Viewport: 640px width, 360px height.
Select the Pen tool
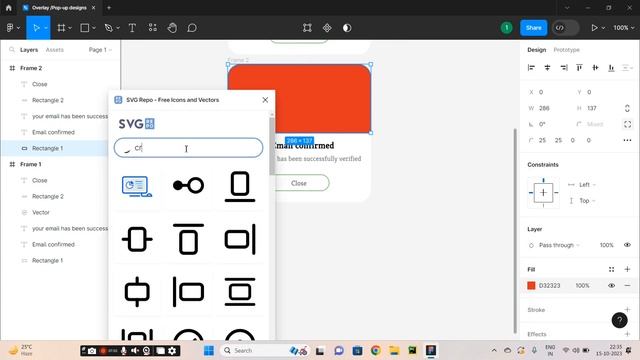[108, 28]
